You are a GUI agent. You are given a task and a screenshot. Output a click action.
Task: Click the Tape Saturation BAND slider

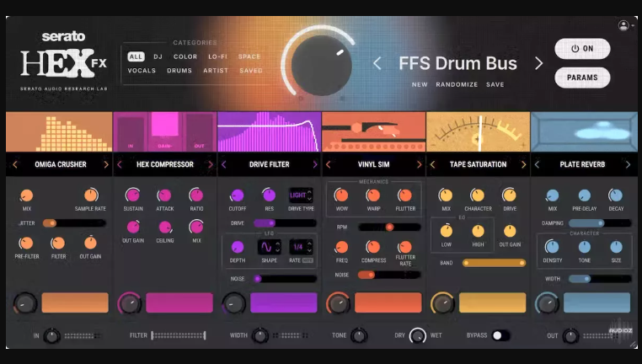pos(494,263)
